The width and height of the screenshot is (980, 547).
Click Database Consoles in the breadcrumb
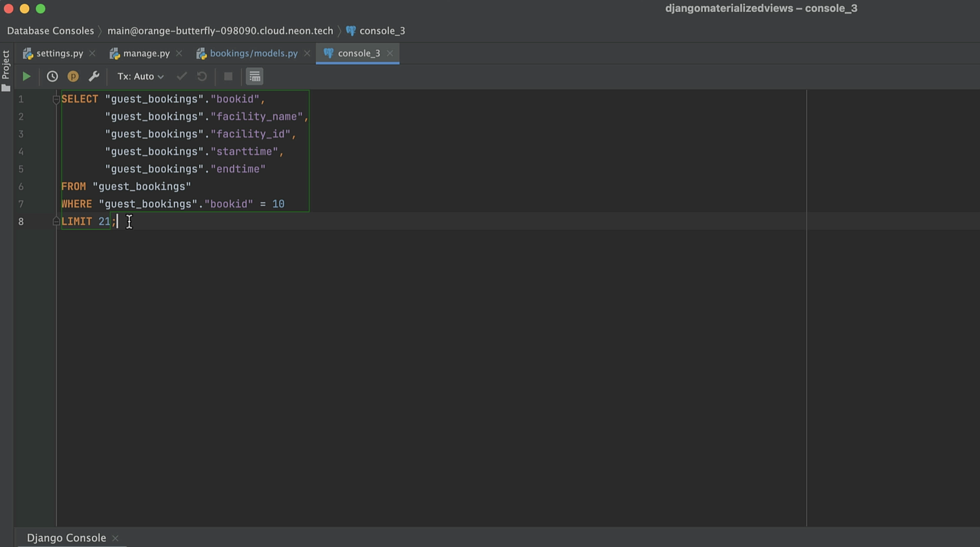tap(50, 31)
